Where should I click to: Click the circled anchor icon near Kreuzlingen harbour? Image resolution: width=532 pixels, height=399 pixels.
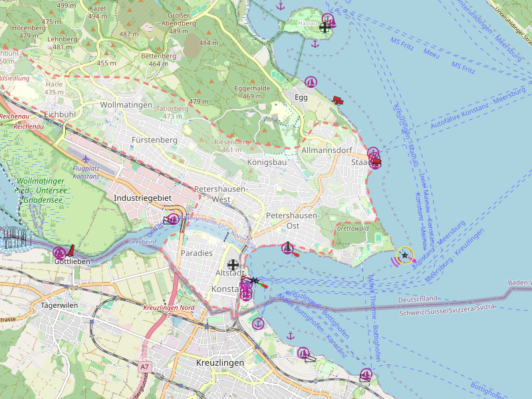pos(258,323)
